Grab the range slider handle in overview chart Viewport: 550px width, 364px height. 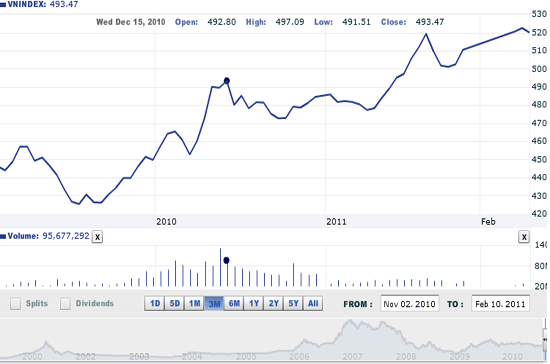[545, 339]
